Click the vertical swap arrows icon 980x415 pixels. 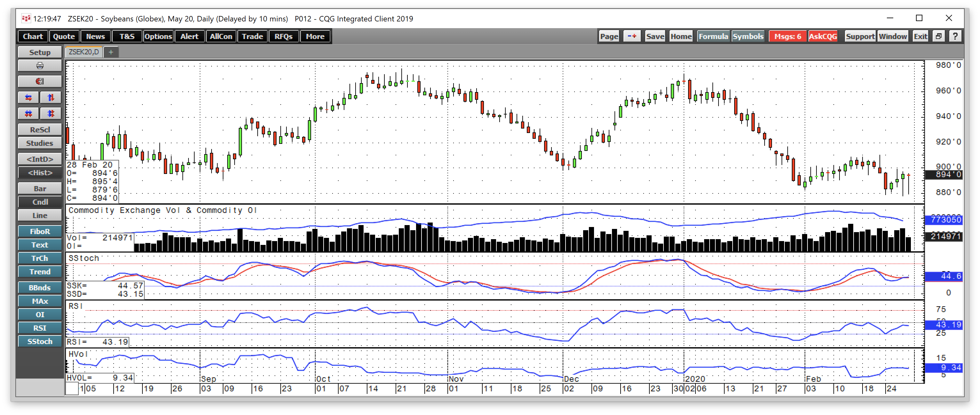(x=51, y=98)
